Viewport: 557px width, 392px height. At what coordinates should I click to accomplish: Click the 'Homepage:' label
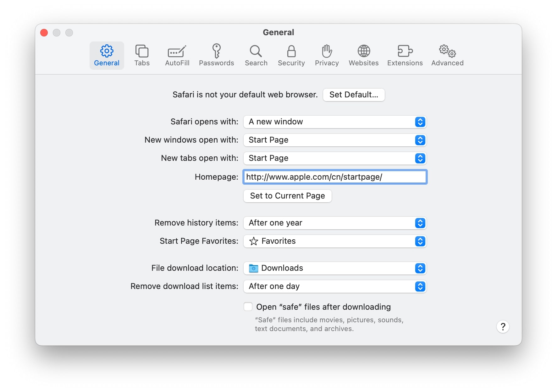216,177
